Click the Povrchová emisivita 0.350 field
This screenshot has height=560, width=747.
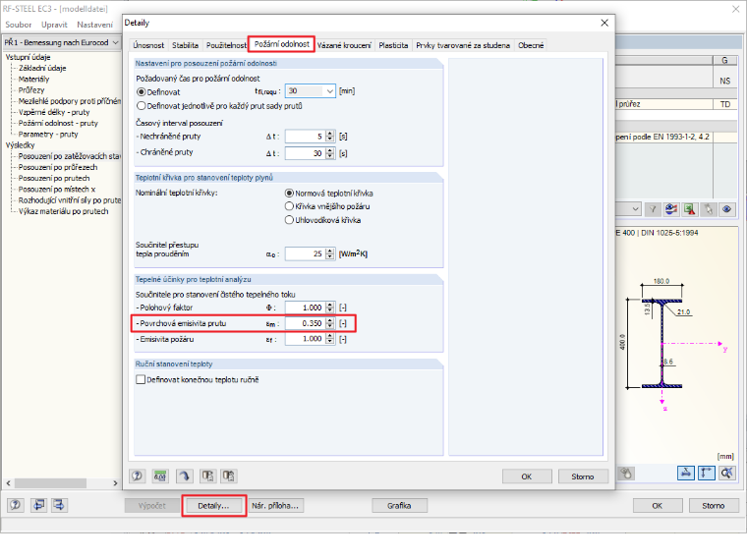[x=305, y=323]
